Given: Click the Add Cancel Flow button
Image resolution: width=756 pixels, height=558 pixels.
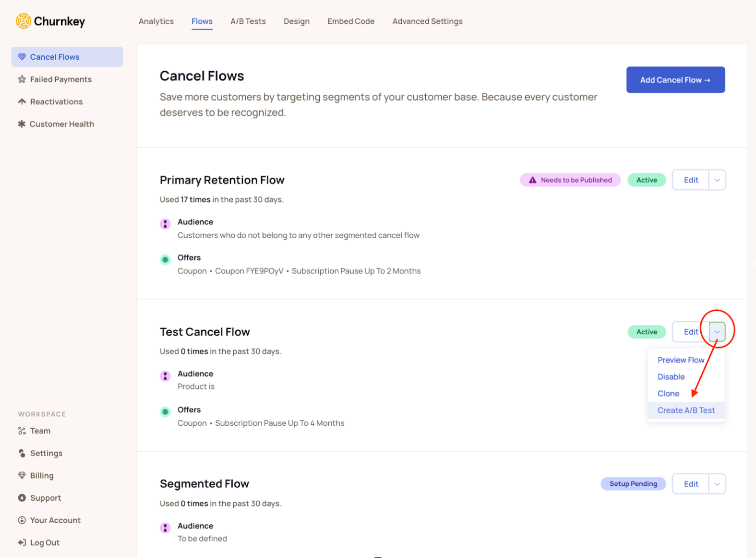Looking at the screenshot, I should click(675, 80).
